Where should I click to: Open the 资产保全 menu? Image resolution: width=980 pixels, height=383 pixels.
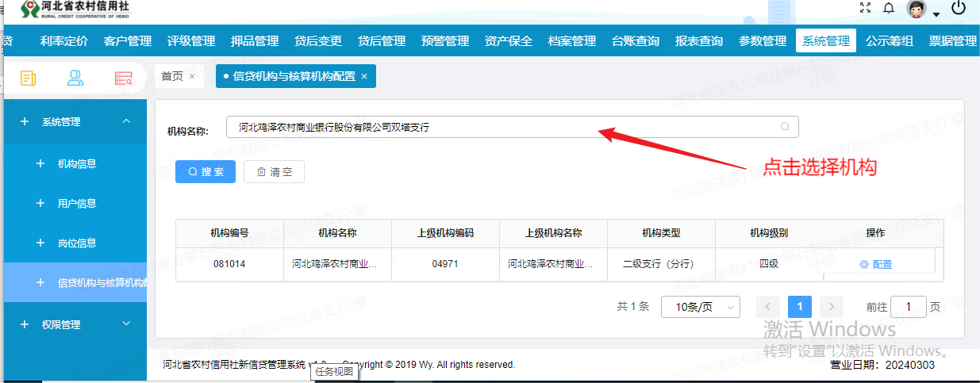(509, 41)
